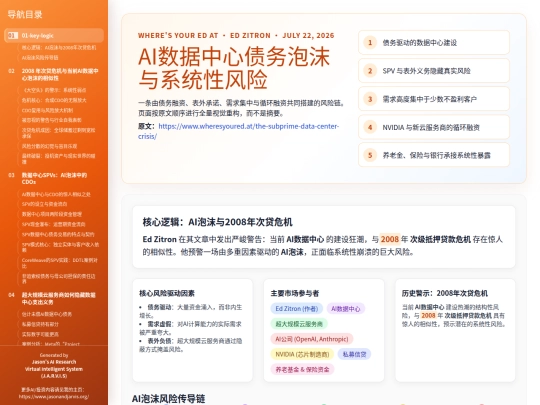Open section 02 on 2008年次贷危机 similarity
The height and width of the screenshot is (405, 540).
59,74
